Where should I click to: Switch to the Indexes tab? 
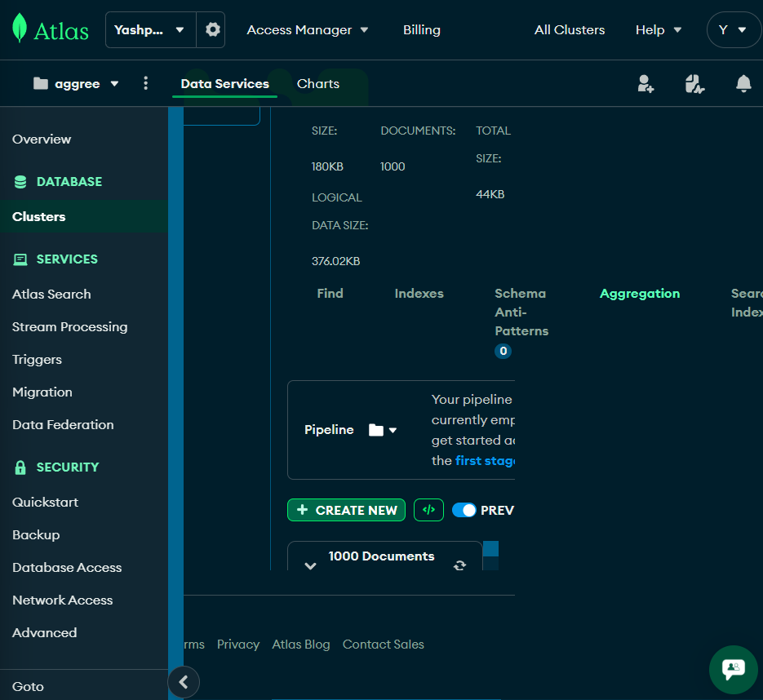tap(419, 294)
